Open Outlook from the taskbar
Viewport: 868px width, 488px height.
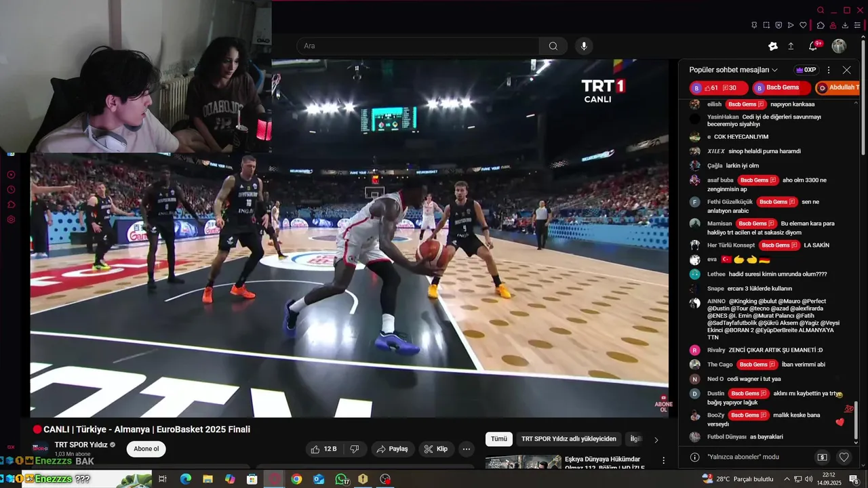319,479
